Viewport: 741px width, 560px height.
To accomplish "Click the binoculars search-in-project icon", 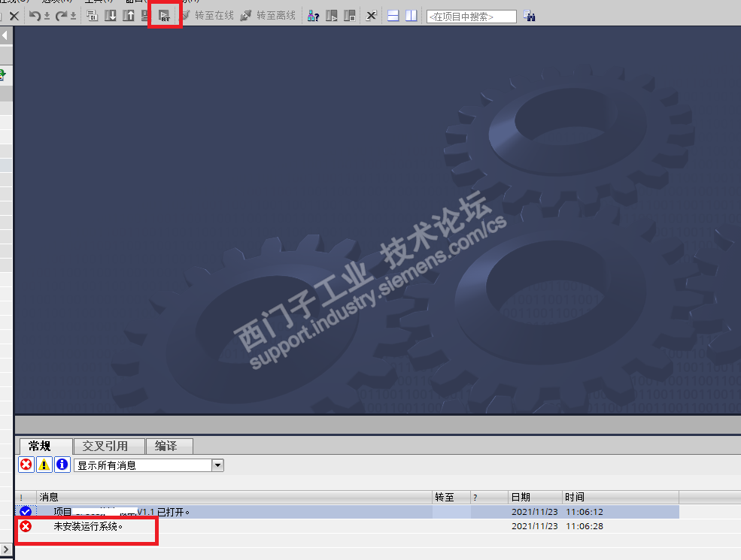I will pyautogui.click(x=530, y=16).
